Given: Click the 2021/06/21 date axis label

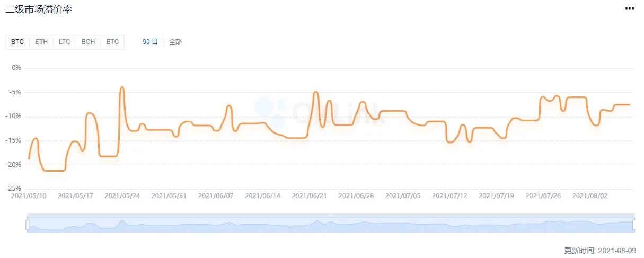Looking at the screenshot, I should pyautogui.click(x=310, y=195).
